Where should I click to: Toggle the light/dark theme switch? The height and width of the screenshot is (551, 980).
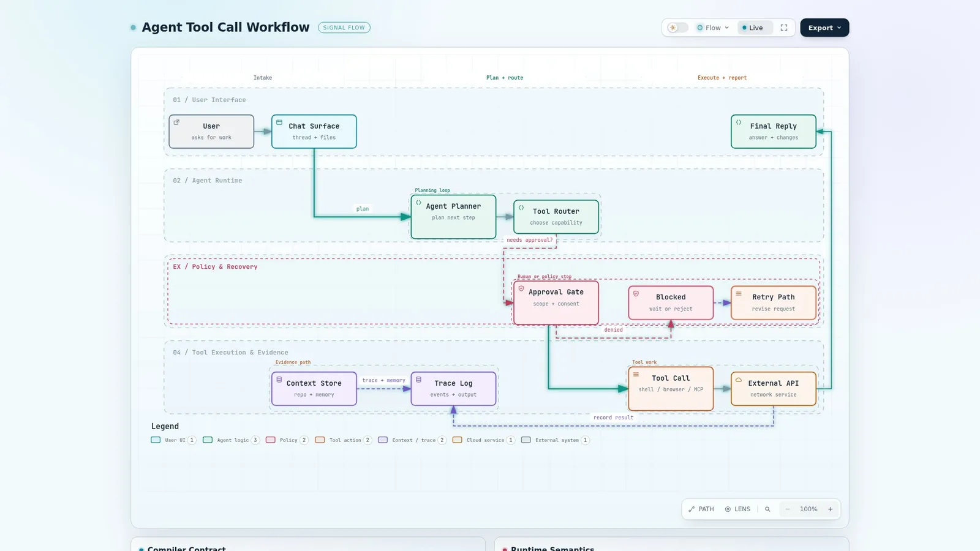677,28
